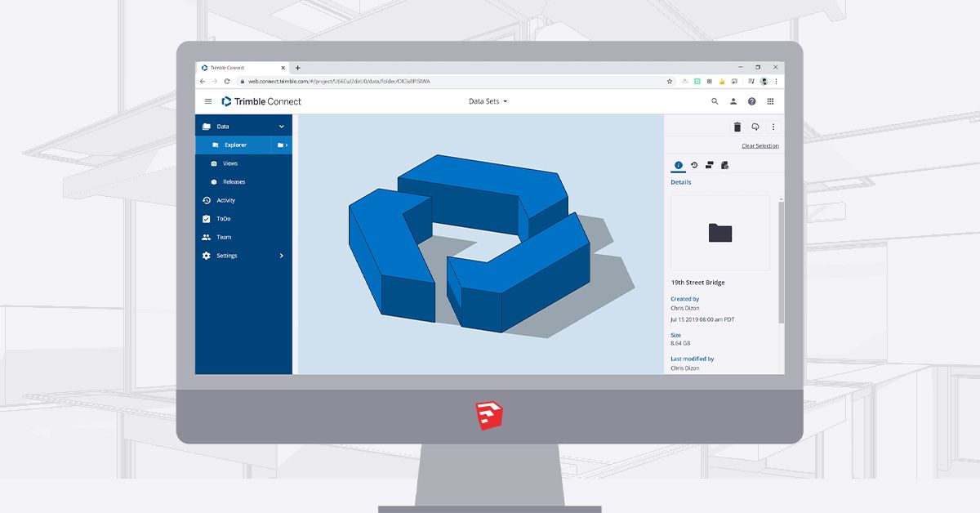Open the apps grid icon in header

coord(770,101)
